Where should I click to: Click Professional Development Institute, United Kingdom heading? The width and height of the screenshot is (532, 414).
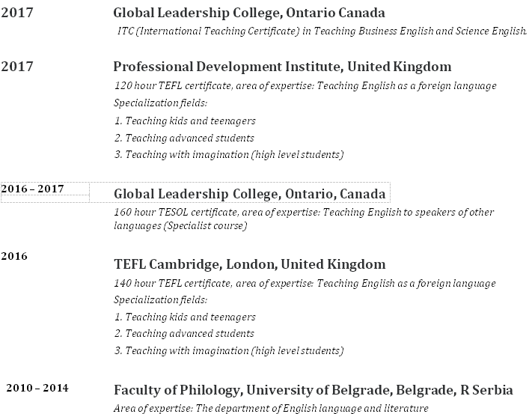282,67
